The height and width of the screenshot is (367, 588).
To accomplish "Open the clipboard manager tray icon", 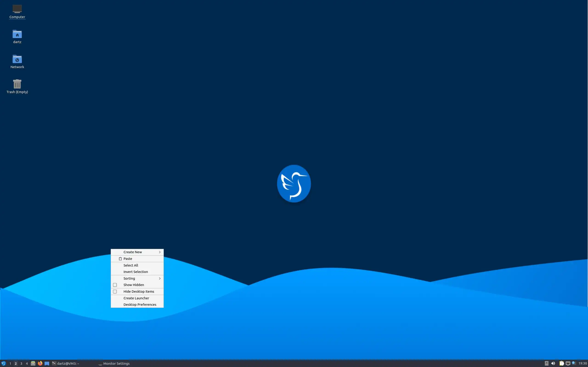I will point(562,363).
